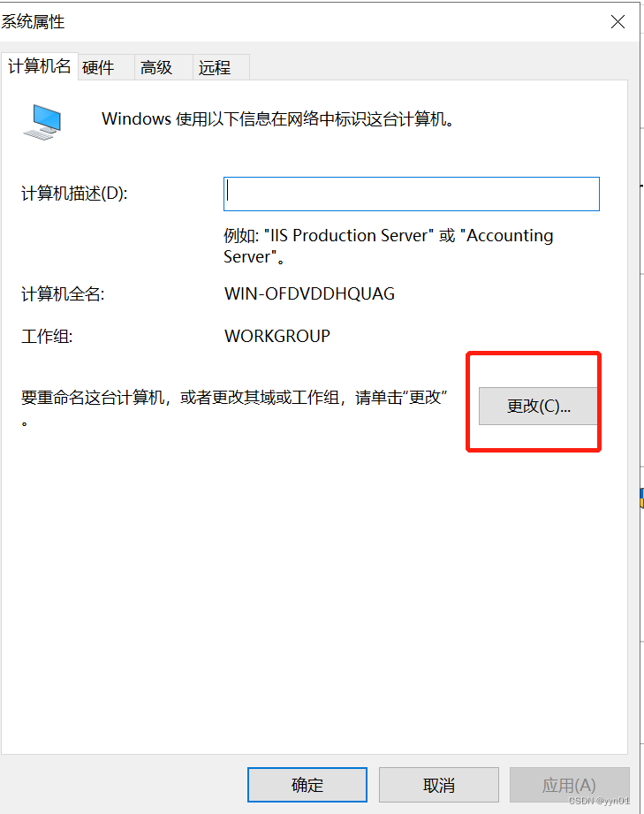Click the 计算机名 tab
Screen dimensions: 644x814
coord(40,66)
